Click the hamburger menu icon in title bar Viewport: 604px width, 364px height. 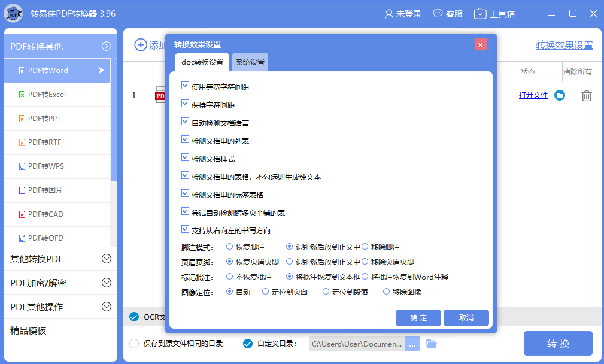[x=530, y=13]
